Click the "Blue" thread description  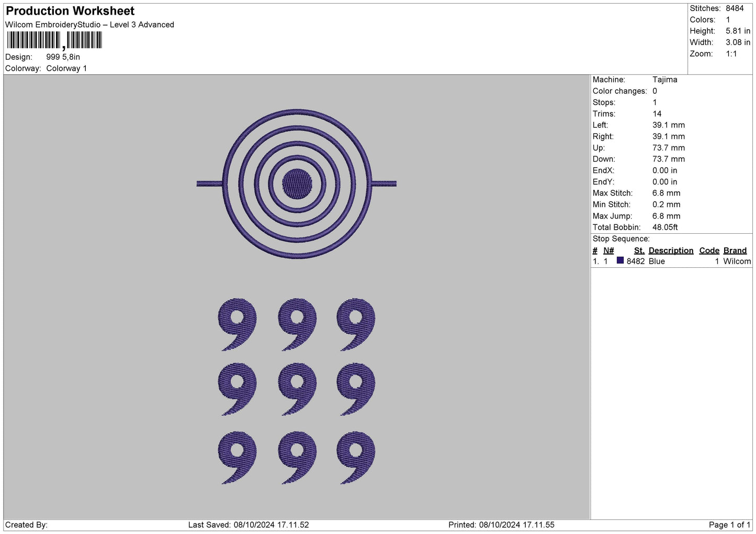pos(657,262)
